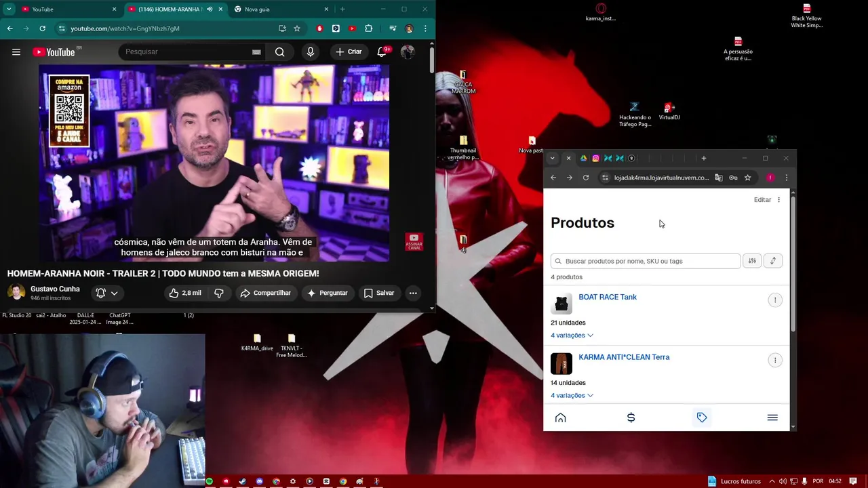
Task: Open options menu for BOAT RACE Tank
Action: pyautogui.click(x=775, y=300)
